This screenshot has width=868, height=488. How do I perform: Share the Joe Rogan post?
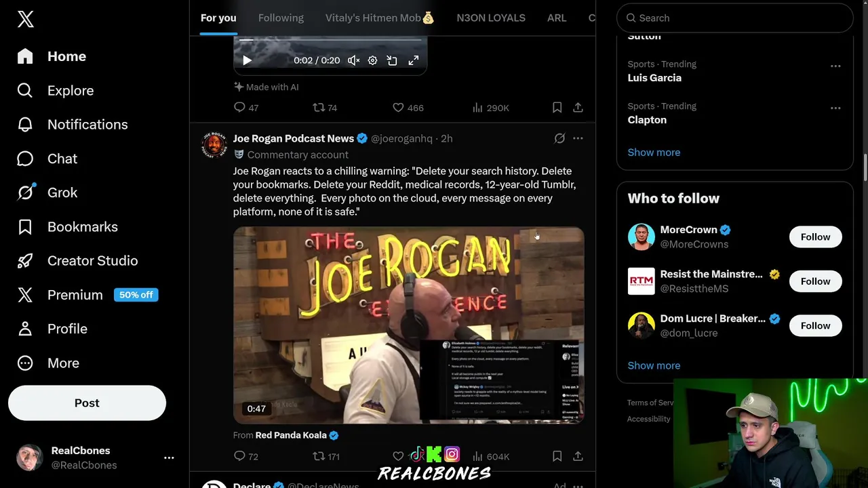[578, 456]
